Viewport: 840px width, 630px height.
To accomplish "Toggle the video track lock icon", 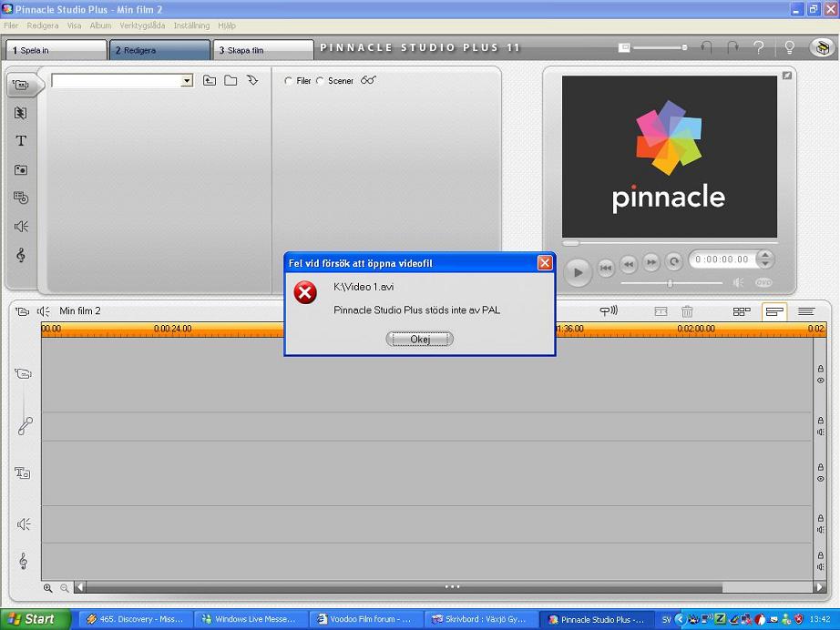I will pos(820,369).
